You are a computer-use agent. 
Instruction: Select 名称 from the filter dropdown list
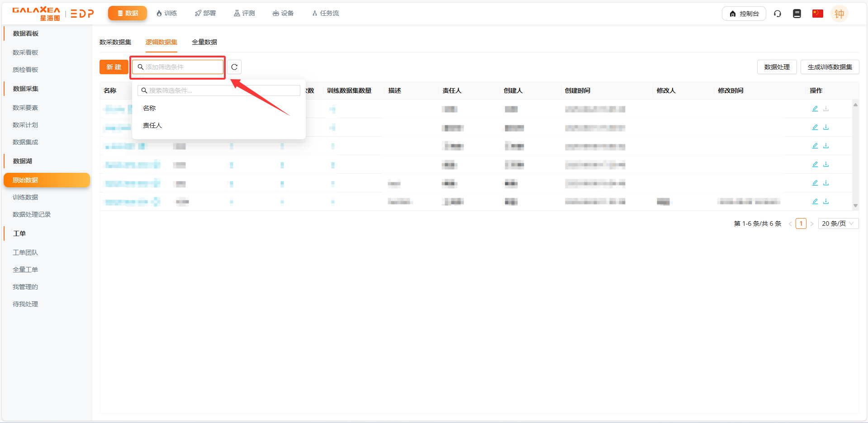pyautogui.click(x=149, y=108)
